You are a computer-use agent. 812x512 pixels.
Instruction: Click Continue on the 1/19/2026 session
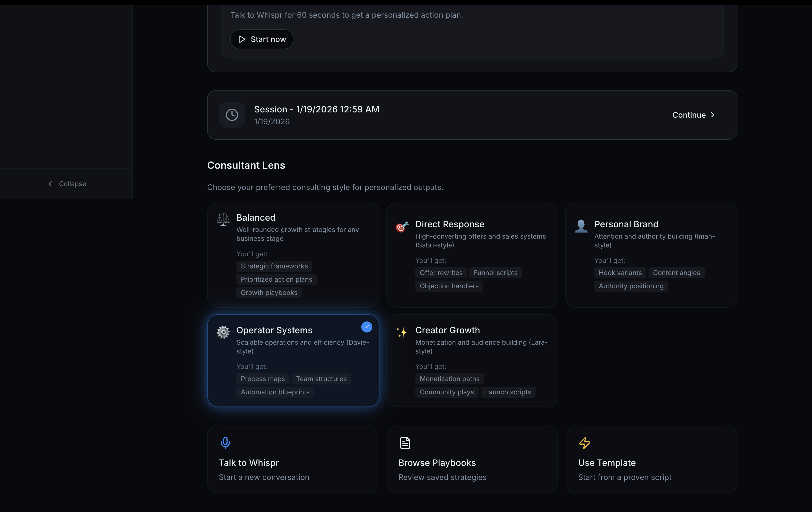coord(689,115)
